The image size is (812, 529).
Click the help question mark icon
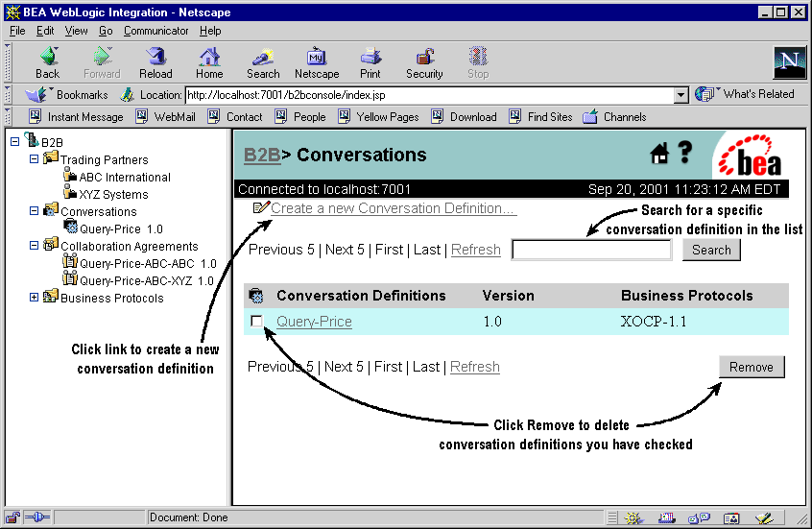point(685,153)
